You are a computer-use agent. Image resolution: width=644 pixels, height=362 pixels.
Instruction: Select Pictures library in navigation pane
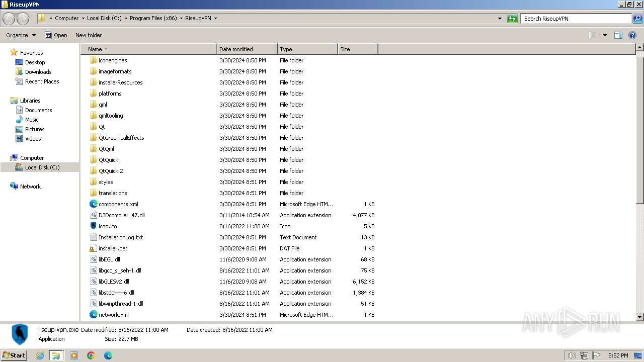point(35,129)
